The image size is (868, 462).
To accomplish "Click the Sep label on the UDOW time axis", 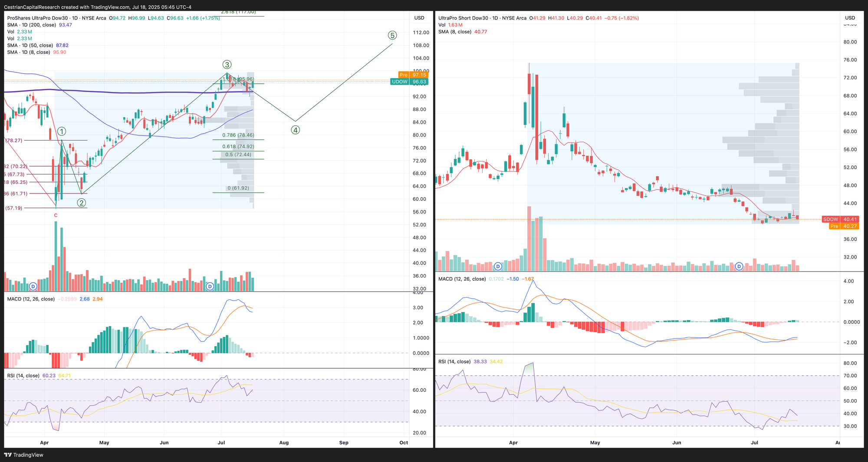I will [x=344, y=443].
